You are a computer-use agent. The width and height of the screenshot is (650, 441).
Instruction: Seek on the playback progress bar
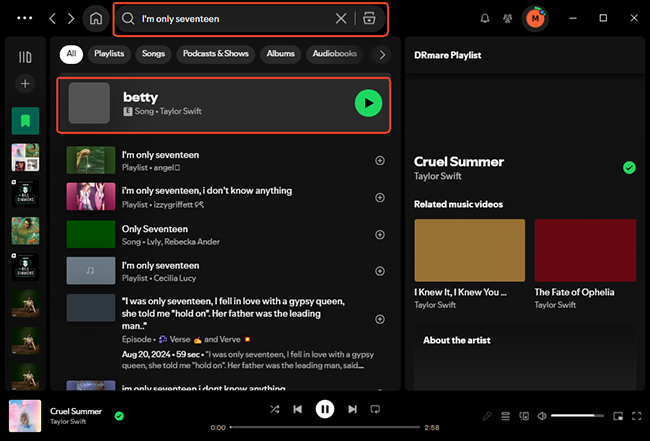[x=325, y=427]
